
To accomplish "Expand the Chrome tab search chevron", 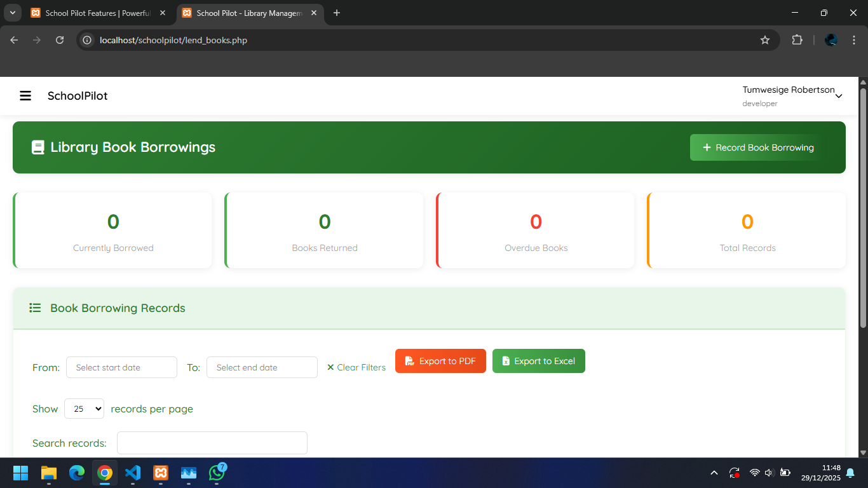I will coord(12,13).
